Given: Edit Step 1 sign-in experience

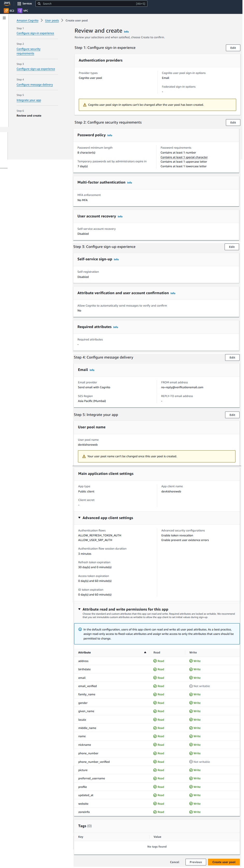Looking at the screenshot, I should pos(233,48).
